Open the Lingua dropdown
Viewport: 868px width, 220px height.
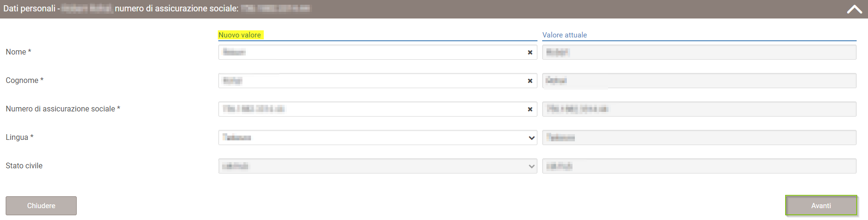coord(377,137)
